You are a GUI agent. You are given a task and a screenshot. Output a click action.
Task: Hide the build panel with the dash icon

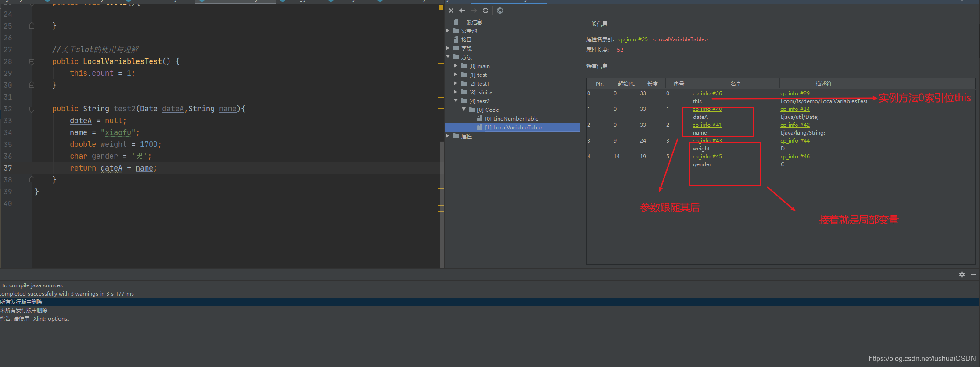[x=973, y=274]
